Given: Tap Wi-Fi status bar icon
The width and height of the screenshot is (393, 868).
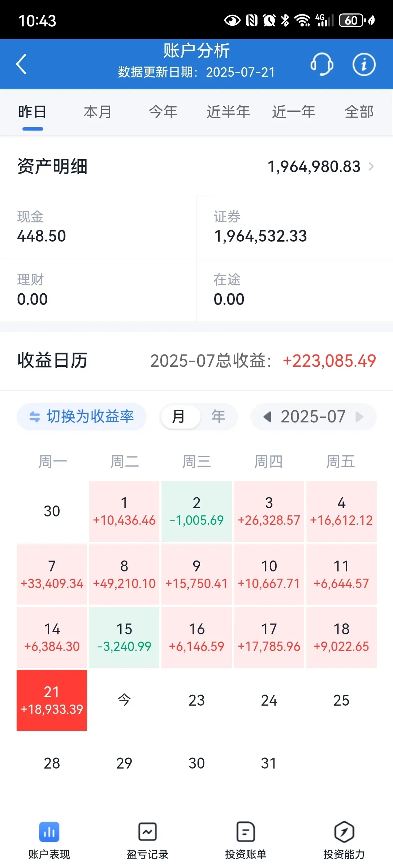Looking at the screenshot, I should 302,21.
